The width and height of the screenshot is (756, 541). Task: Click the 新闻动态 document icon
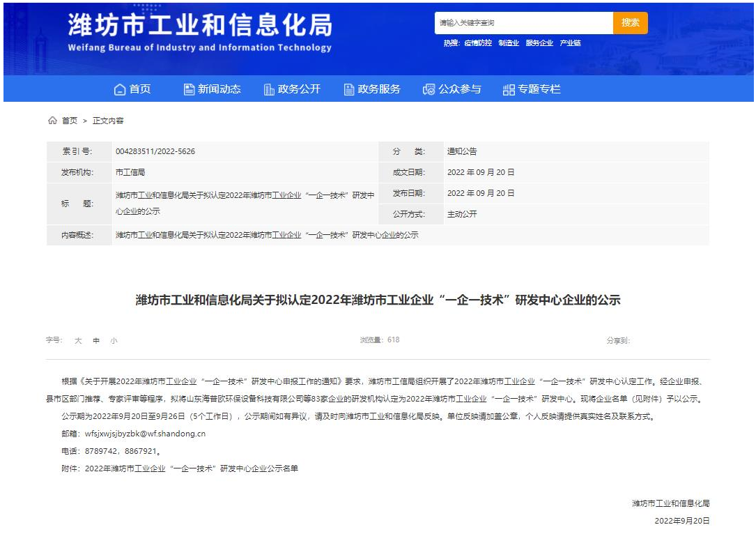click(x=189, y=89)
